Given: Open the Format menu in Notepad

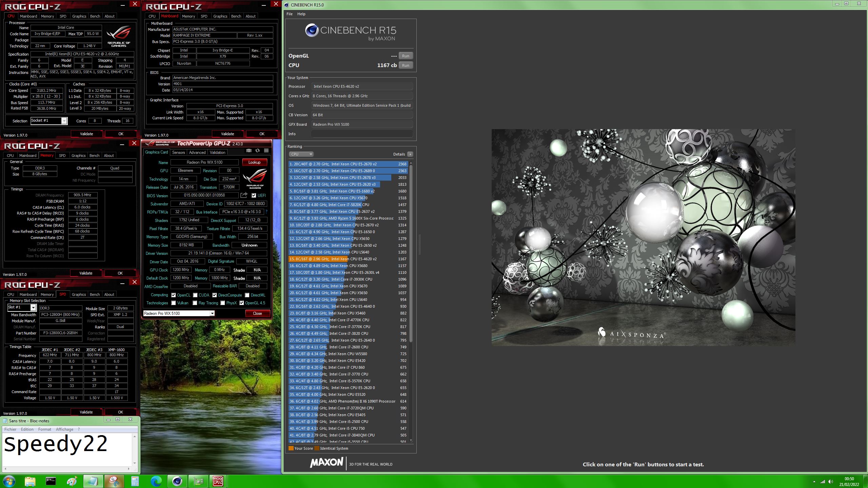Looking at the screenshot, I should [45, 429].
